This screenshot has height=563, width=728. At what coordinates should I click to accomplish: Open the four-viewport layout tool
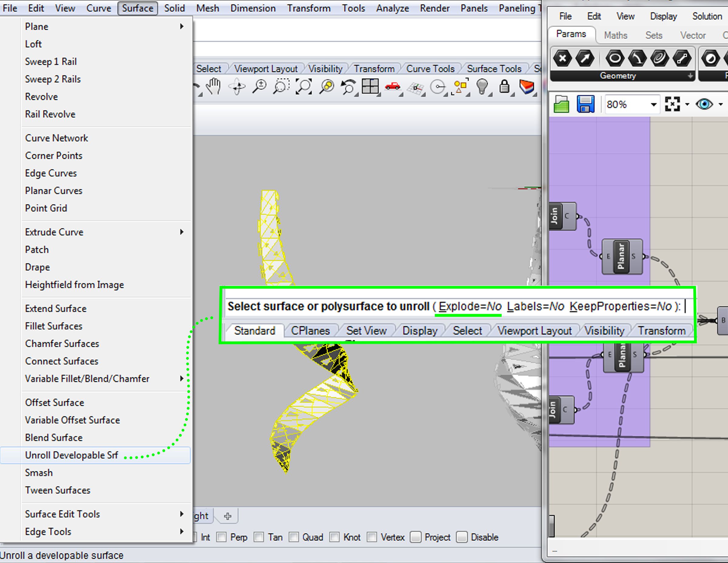point(370,86)
